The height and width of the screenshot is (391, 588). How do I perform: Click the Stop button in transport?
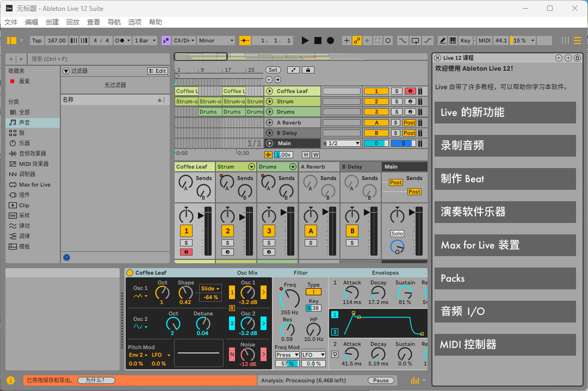(318, 40)
